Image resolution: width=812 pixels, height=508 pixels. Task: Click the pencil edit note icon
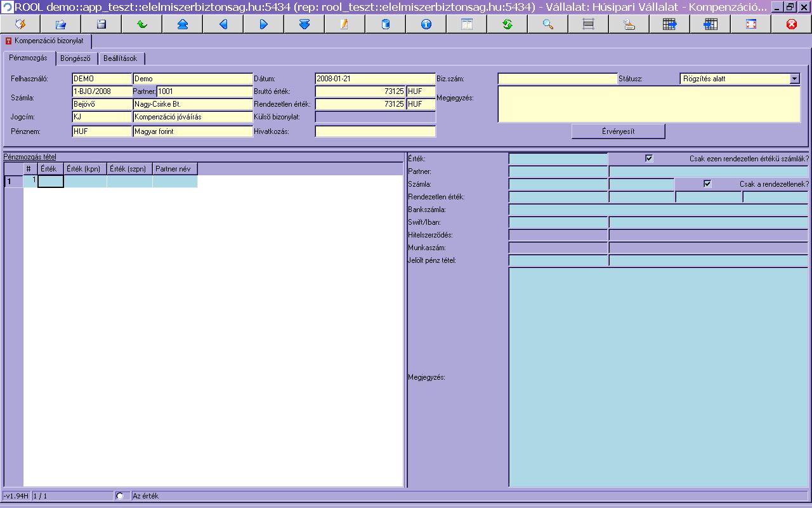click(x=344, y=24)
